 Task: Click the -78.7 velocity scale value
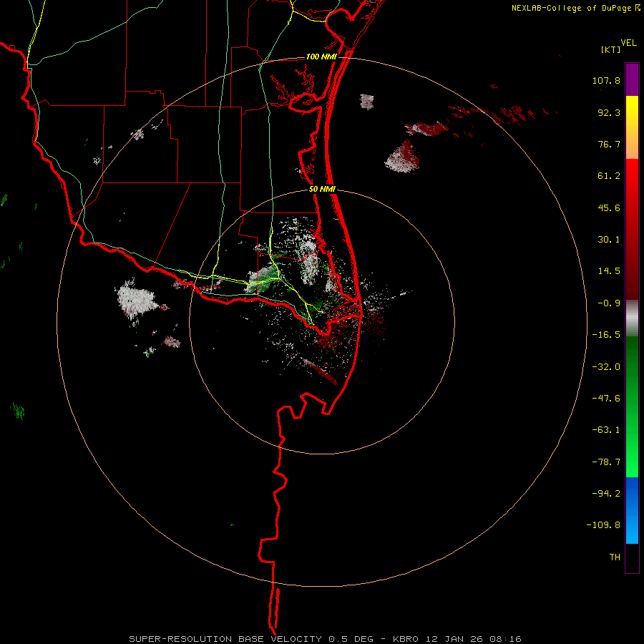tap(606, 462)
